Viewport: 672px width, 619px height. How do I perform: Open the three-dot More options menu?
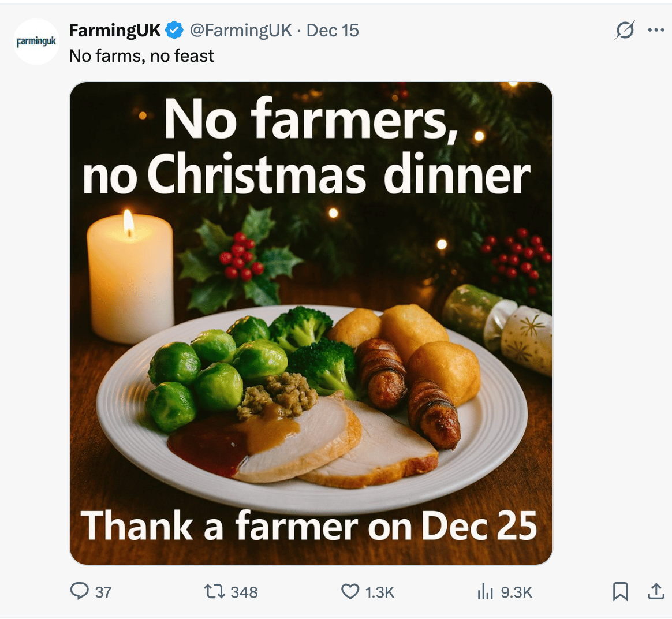click(656, 30)
